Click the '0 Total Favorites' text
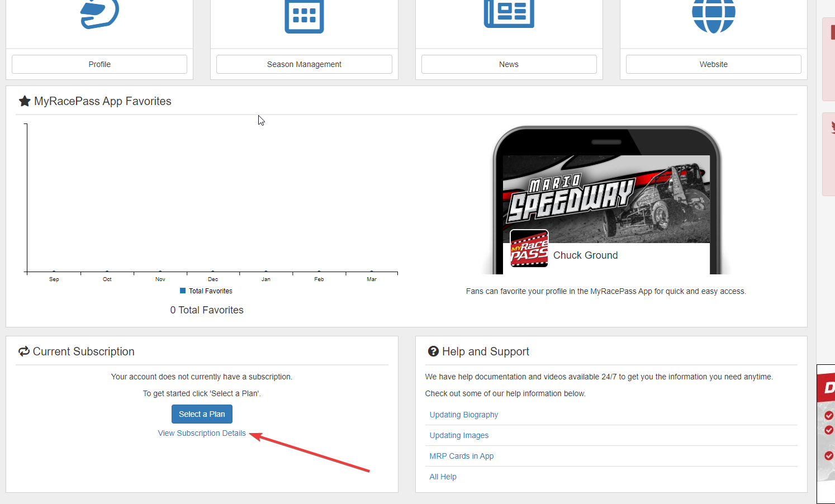The width and height of the screenshot is (835, 504). tap(207, 310)
